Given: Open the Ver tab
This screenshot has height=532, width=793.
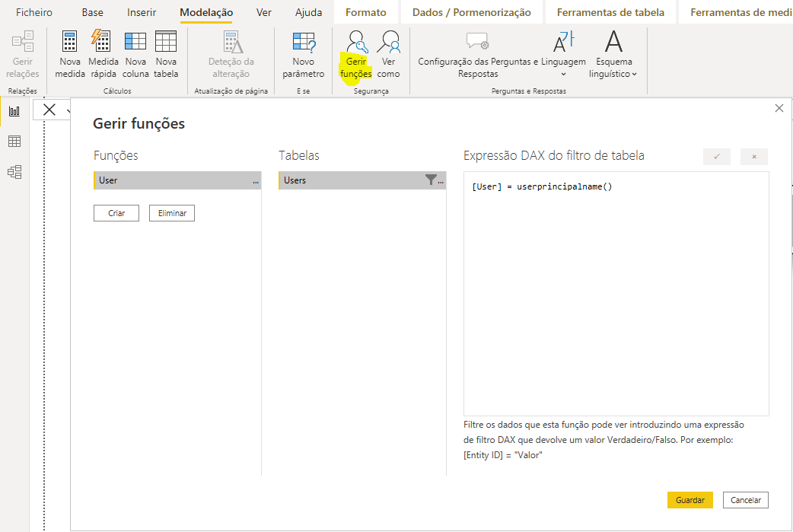Looking at the screenshot, I should tap(264, 12).
